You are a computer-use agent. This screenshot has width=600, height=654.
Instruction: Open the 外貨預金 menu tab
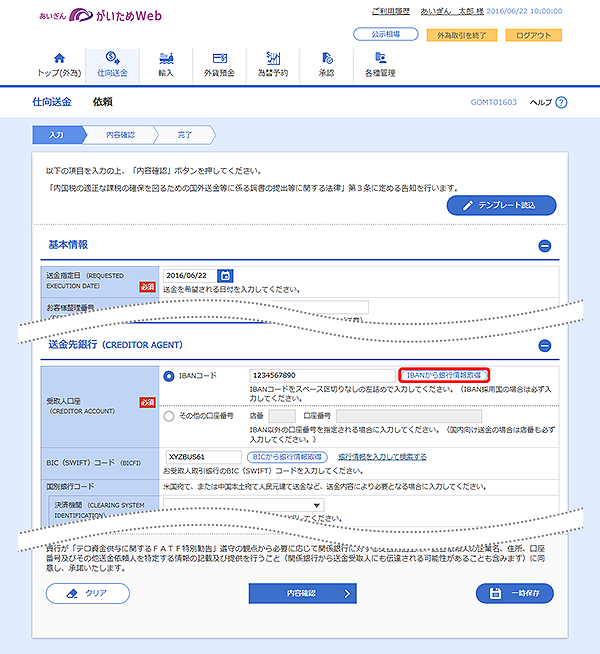pyautogui.click(x=220, y=65)
